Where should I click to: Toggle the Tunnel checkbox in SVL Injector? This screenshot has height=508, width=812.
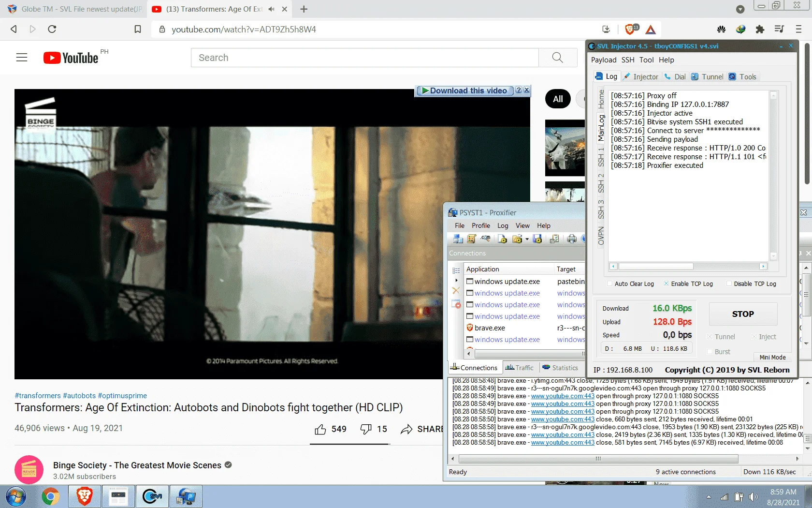click(x=710, y=337)
